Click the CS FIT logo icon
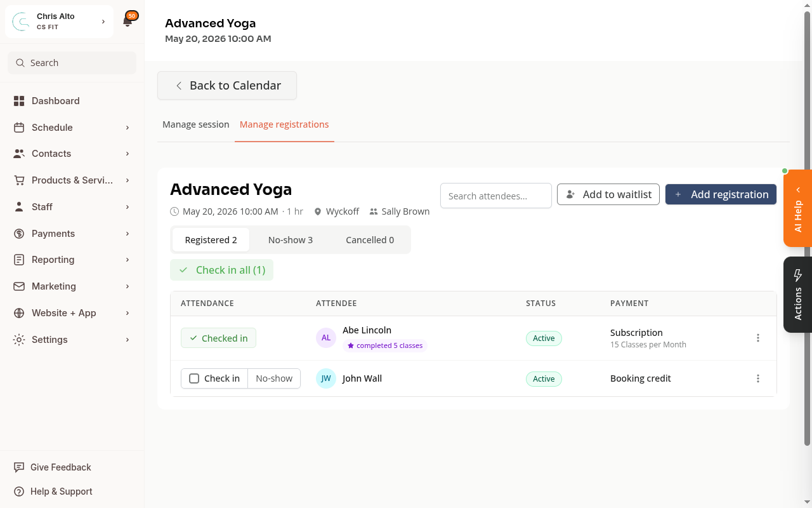 click(x=22, y=22)
